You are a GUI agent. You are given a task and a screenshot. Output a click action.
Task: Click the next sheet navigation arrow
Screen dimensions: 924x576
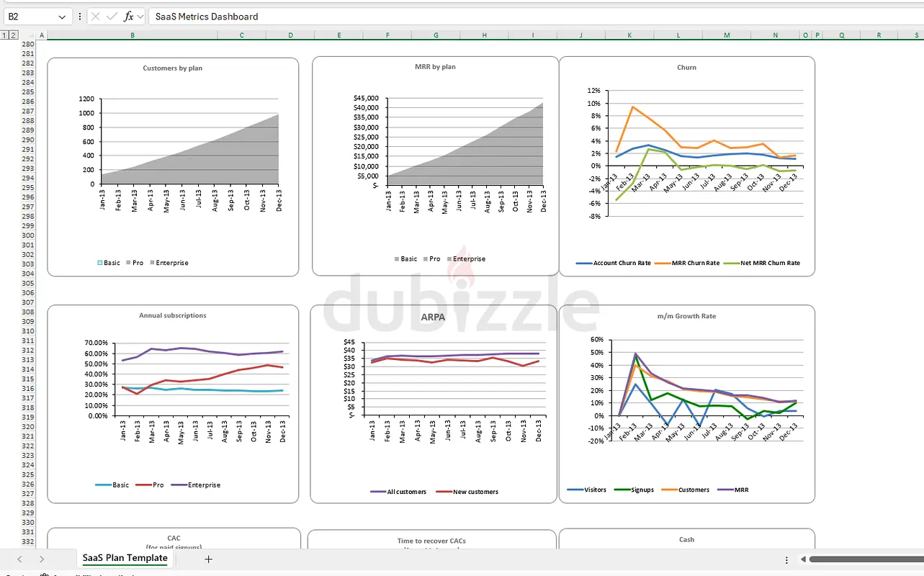(x=42, y=559)
